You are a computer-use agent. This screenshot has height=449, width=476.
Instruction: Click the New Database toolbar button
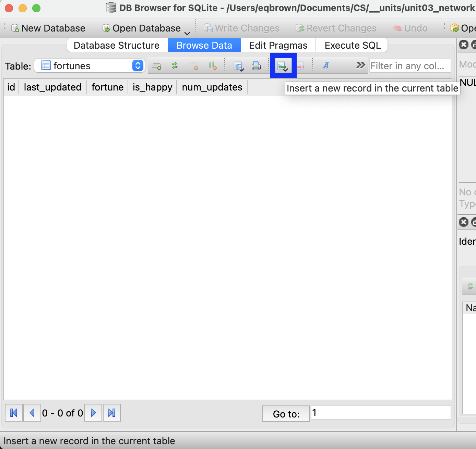point(48,28)
